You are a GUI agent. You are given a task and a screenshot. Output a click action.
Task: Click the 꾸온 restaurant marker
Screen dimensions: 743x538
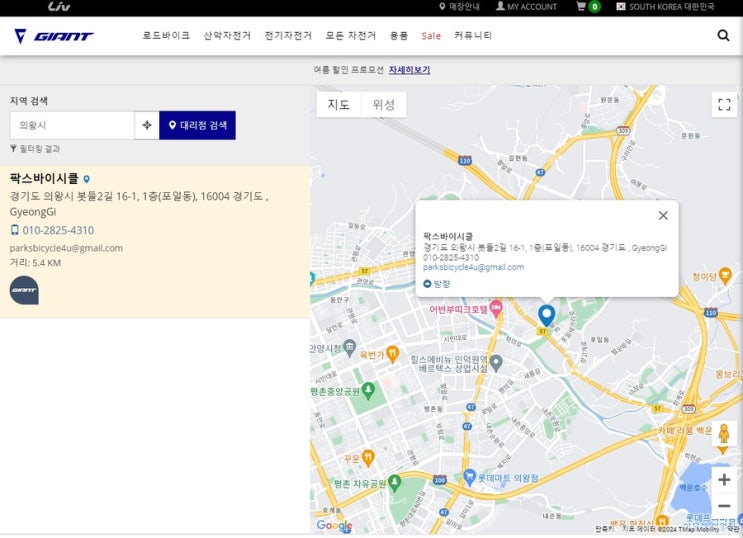tap(368, 458)
